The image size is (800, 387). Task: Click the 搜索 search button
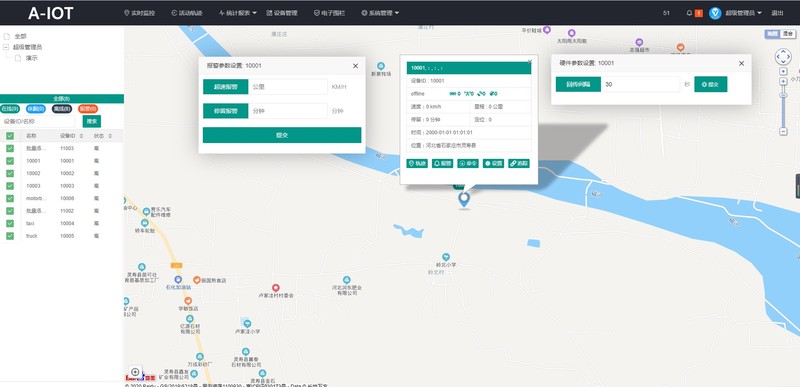coord(92,121)
